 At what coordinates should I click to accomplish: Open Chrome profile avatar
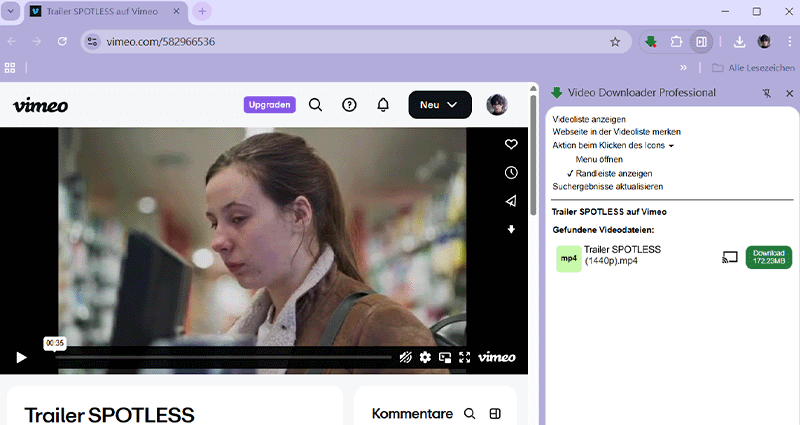pos(764,42)
